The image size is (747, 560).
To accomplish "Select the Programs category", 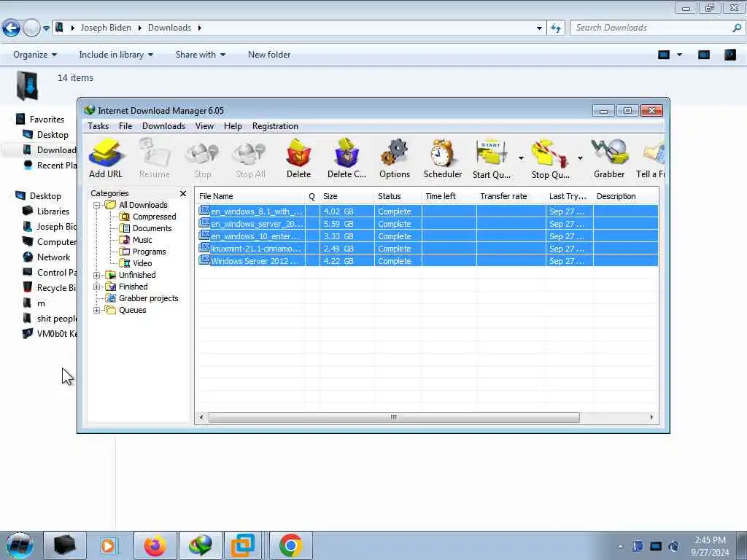I will (149, 252).
